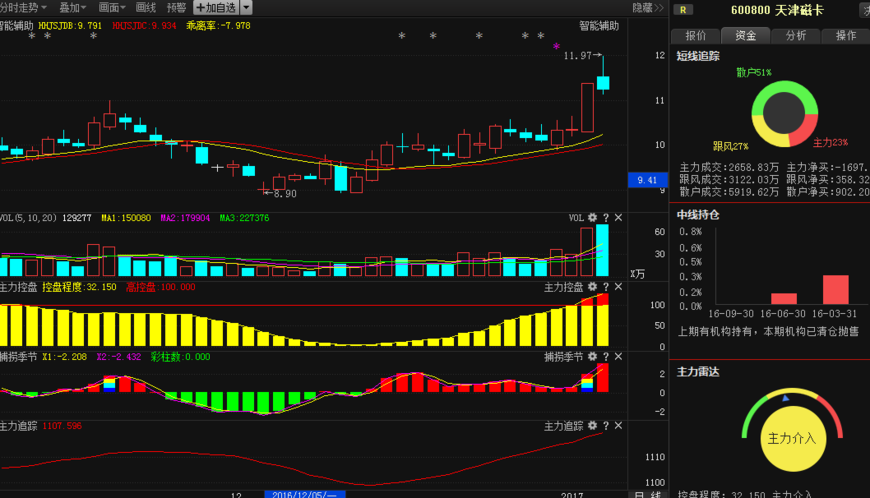Click VOL MA3:227376 value

(244, 218)
